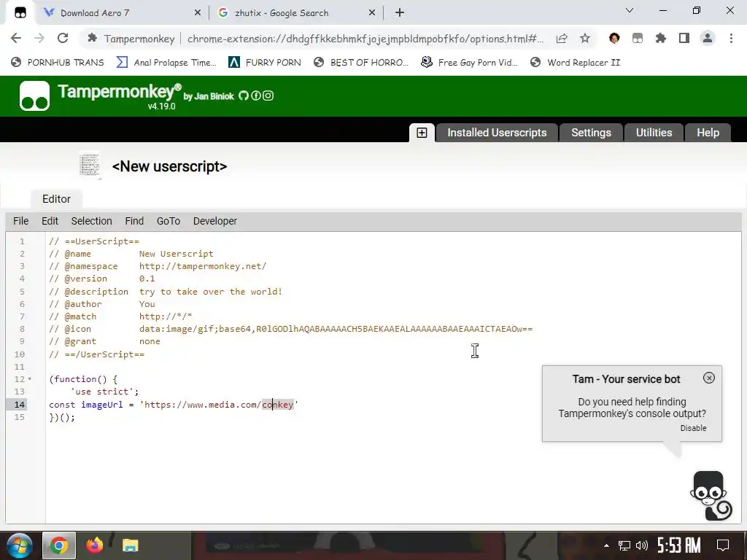Switch to Installed Userscripts tab

pyautogui.click(x=497, y=133)
